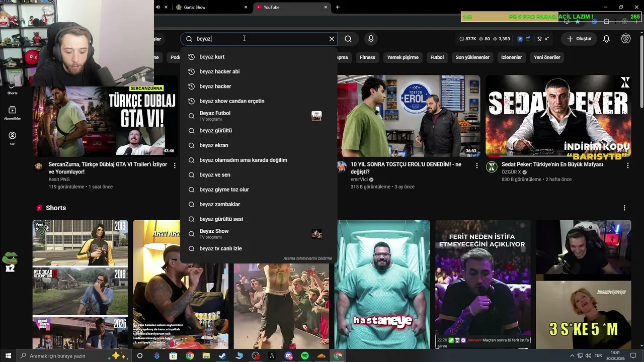The image size is (644, 362).
Task: Select the Futbol category chip
Action: coord(437,57)
